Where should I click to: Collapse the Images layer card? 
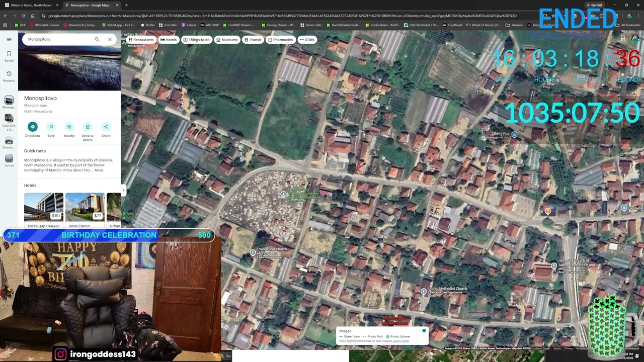pos(424,331)
